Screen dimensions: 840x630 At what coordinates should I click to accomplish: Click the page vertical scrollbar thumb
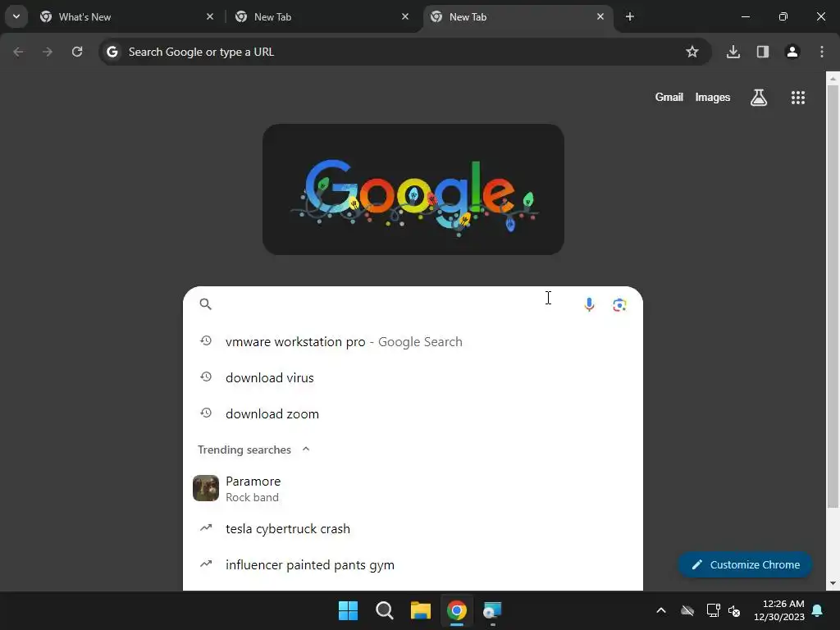coord(833,296)
